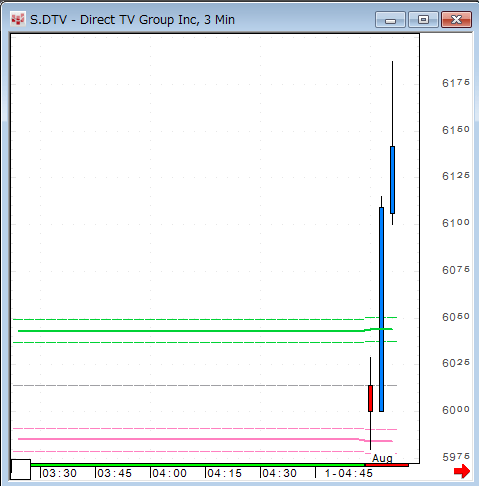479x486 pixels.
Task: Click the red candlestick bar
Action: pos(370,398)
